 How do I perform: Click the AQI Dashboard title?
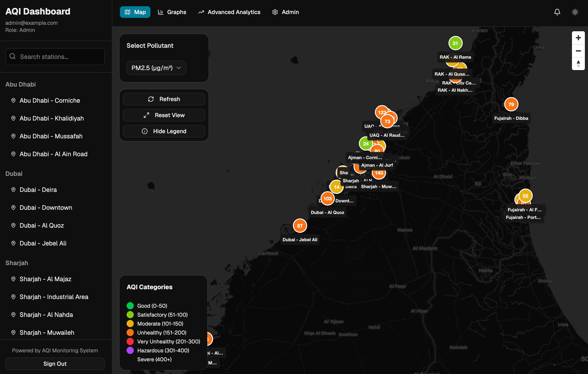38,11
